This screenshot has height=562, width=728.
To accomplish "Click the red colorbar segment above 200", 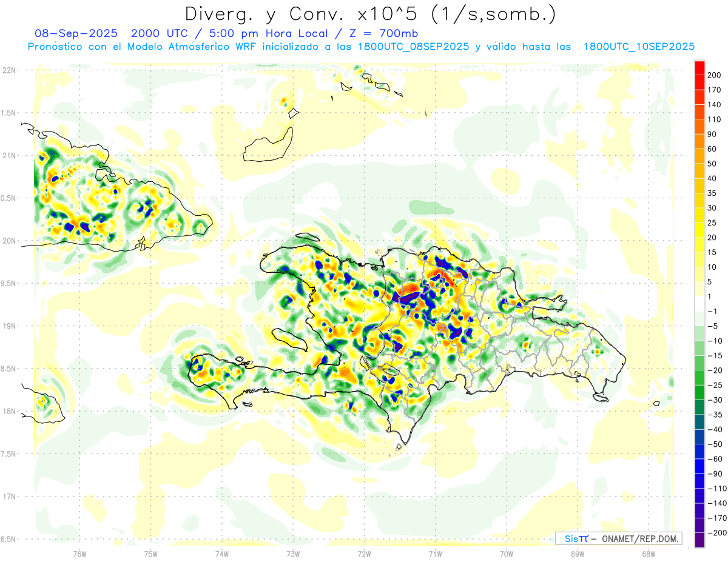I will pyautogui.click(x=699, y=67).
